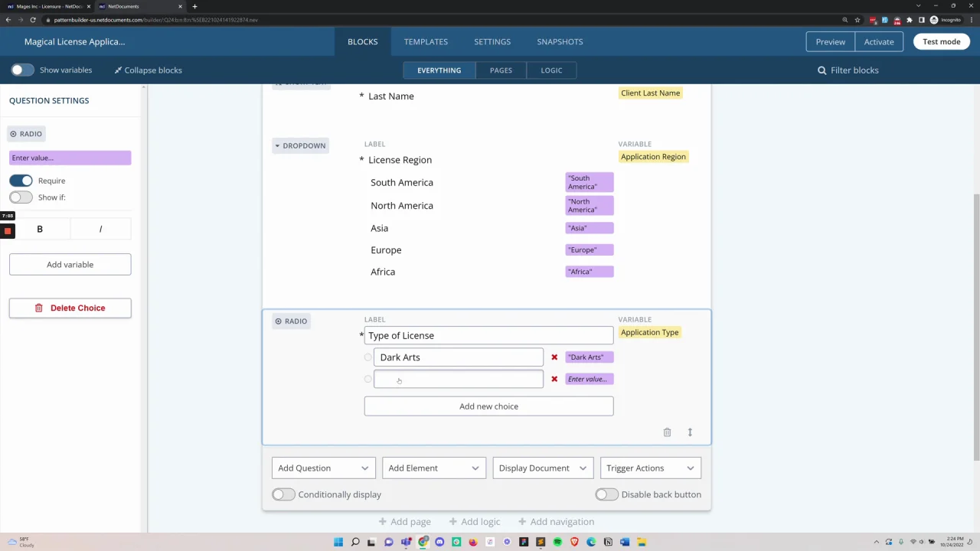Click the Collapse blocks icon
Image resolution: width=980 pixels, height=551 pixels.
[x=119, y=70]
